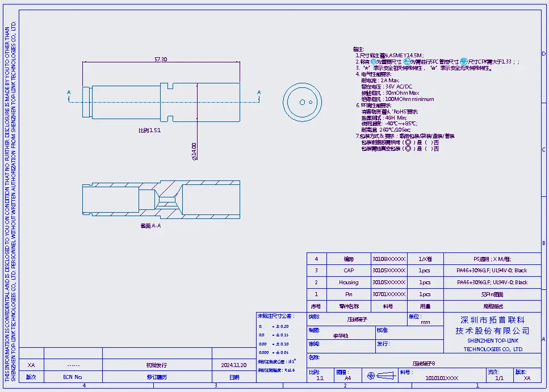Image resolution: width=549 pixels, height=392 pixels.
Task: Click the Housing row in parts list
Action: (349, 282)
